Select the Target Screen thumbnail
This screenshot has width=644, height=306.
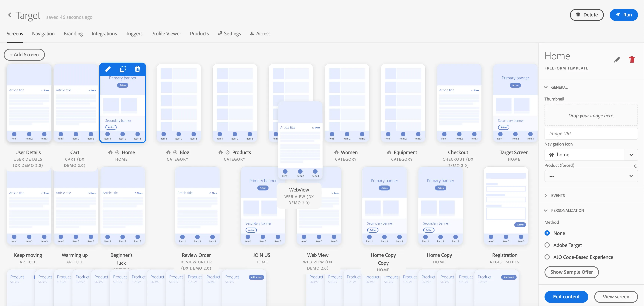pos(515,103)
